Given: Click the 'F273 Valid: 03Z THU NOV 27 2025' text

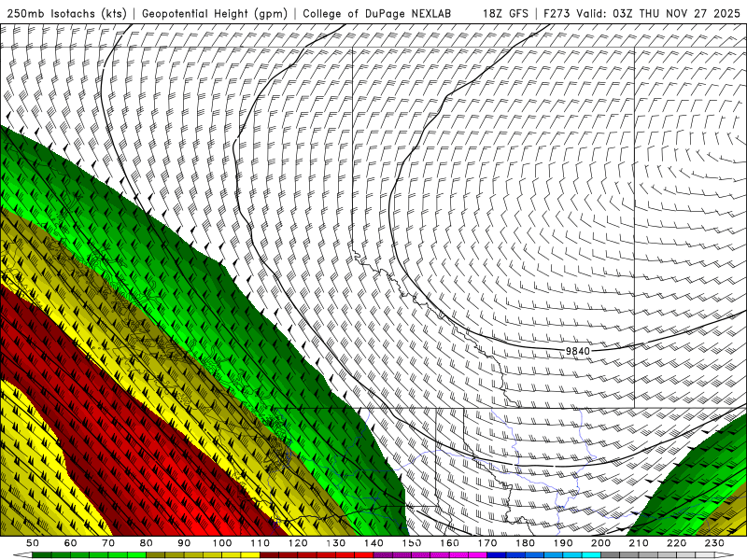Looking at the screenshot, I should 641,13.
